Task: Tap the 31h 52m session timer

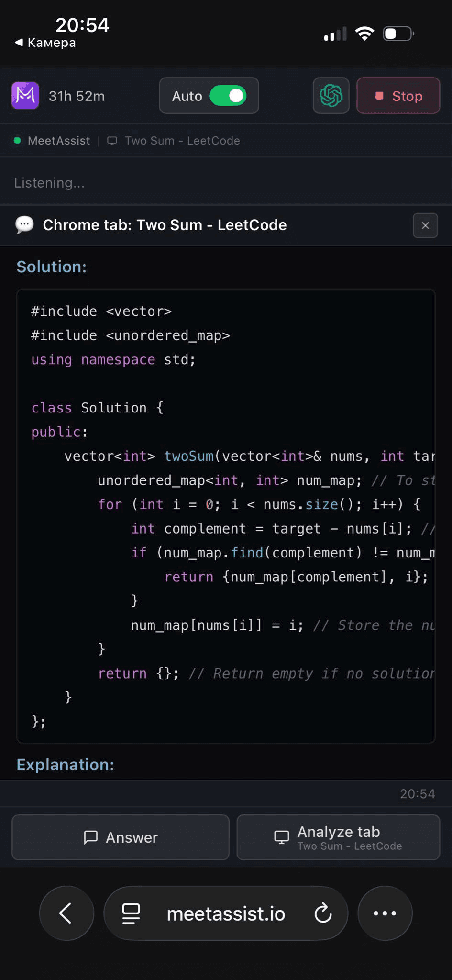Action: [77, 95]
